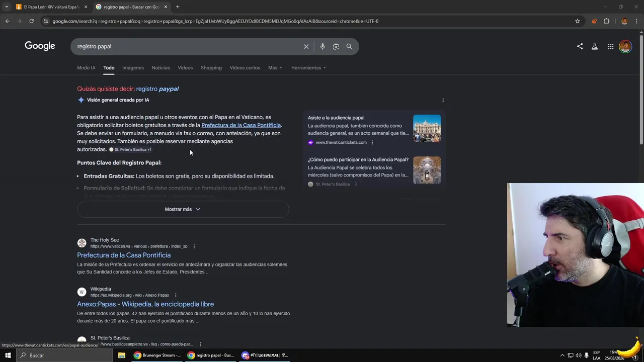This screenshot has width=644, height=362.
Task: View site information icon in address bar
Action: pos(46,21)
